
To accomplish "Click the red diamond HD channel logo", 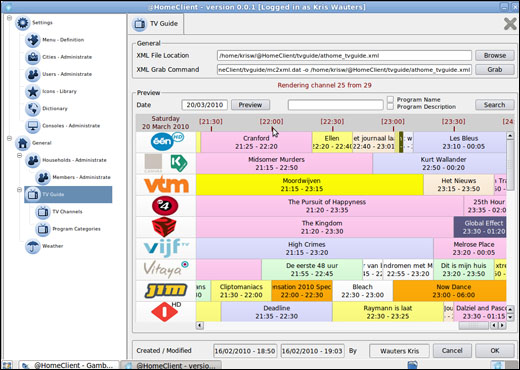I will [x=166, y=312].
